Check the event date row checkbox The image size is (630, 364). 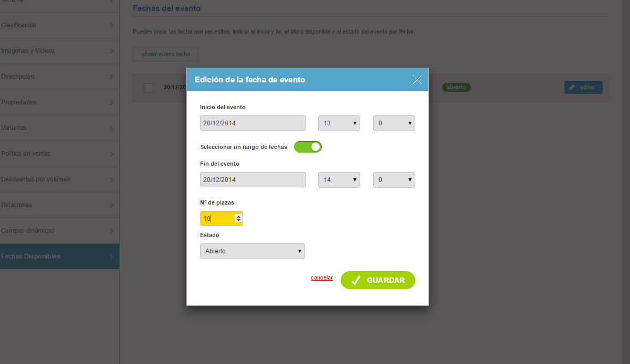[x=149, y=88]
